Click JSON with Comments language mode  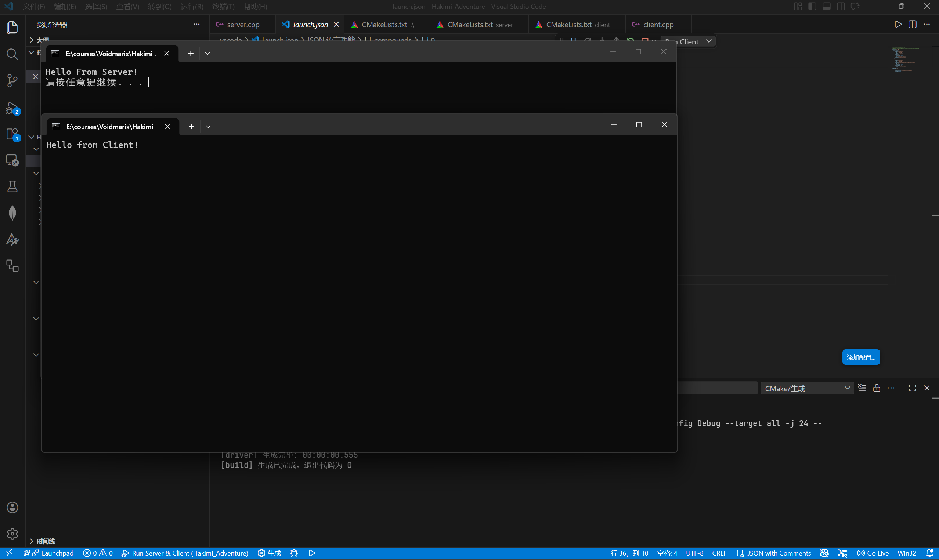pyautogui.click(x=779, y=553)
